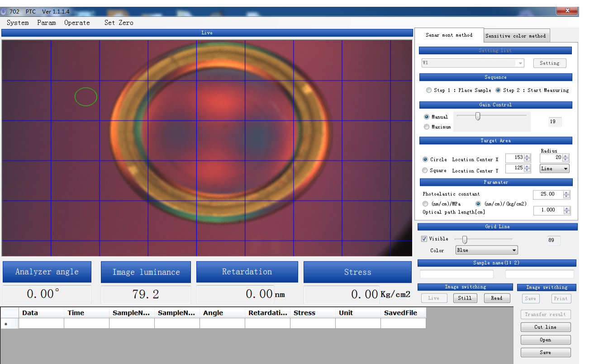Screen dimensions: 599x364
Task: Click the green circle target marker in image
Action: coord(86,97)
